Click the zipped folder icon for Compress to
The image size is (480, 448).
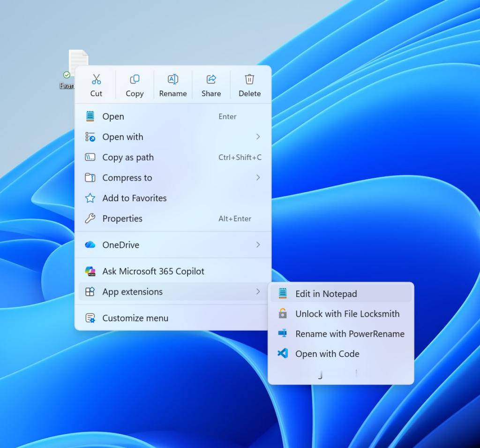pos(90,178)
